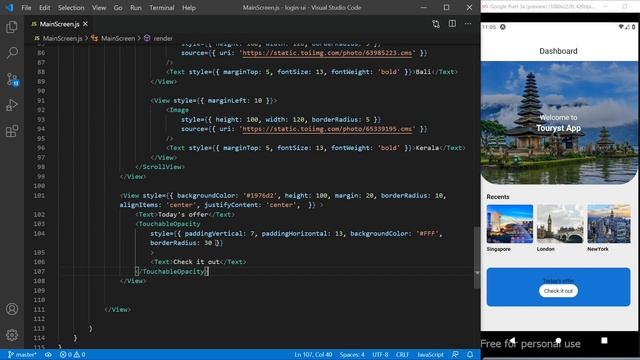Open the toiimg 65339195 photo URL link

(x=327, y=129)
